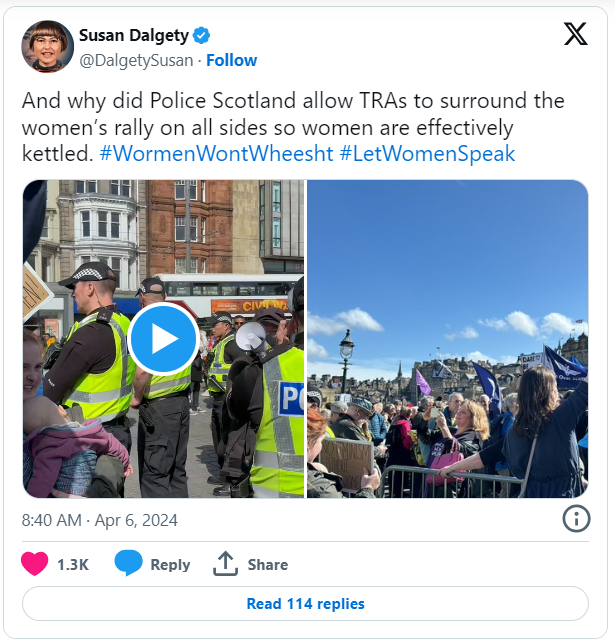Viewport: 615px width, 642px height.
Task: Open the #WormenWontWheesht hashtag
Action: (x=217, y=154)
